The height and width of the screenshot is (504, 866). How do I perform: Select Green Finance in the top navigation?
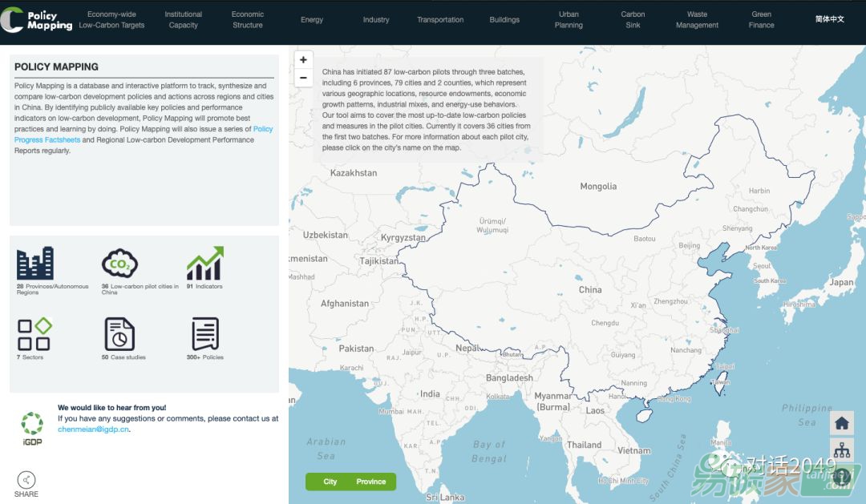[x=761, y=20]
